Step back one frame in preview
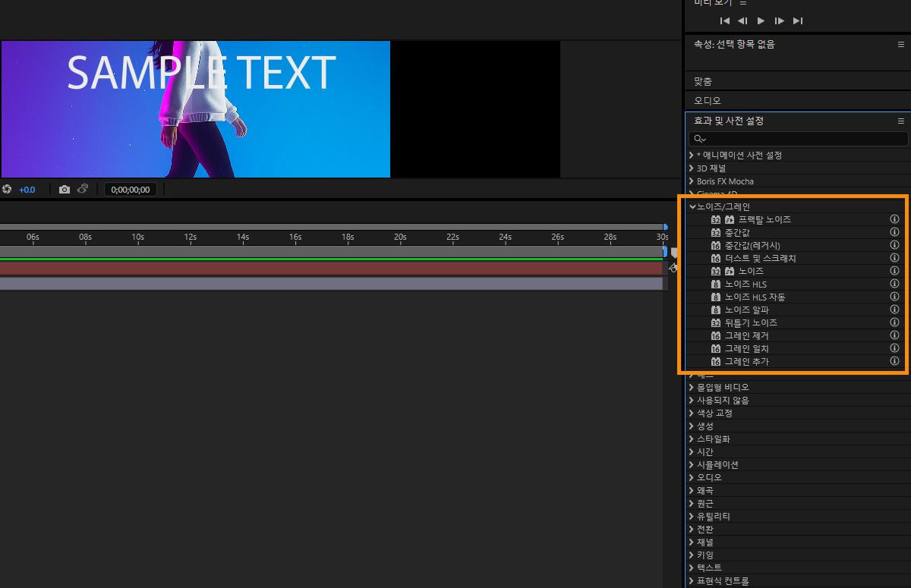911x588 pixels. (742, 20)
